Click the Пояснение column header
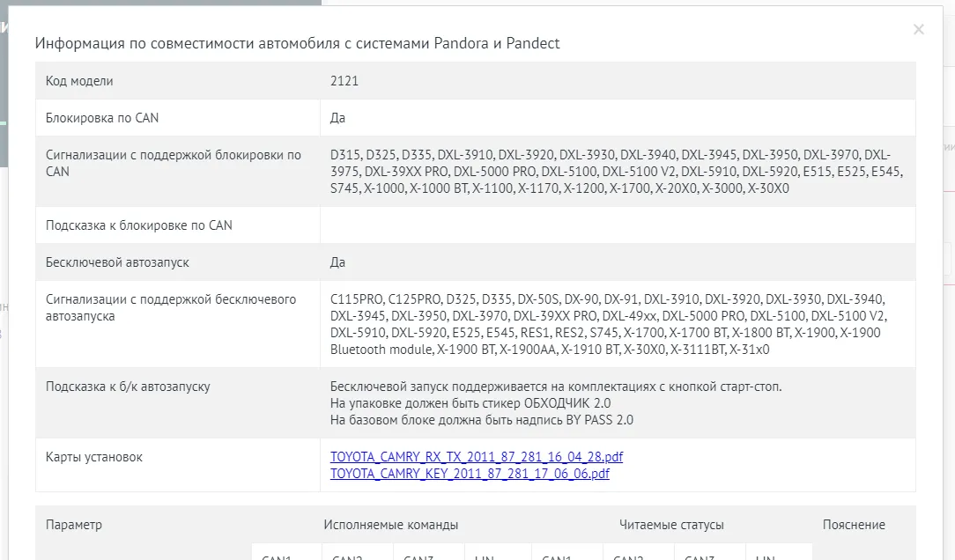This screenshot has height=560, width=955. pyautogui.click(x=854, y=524)
